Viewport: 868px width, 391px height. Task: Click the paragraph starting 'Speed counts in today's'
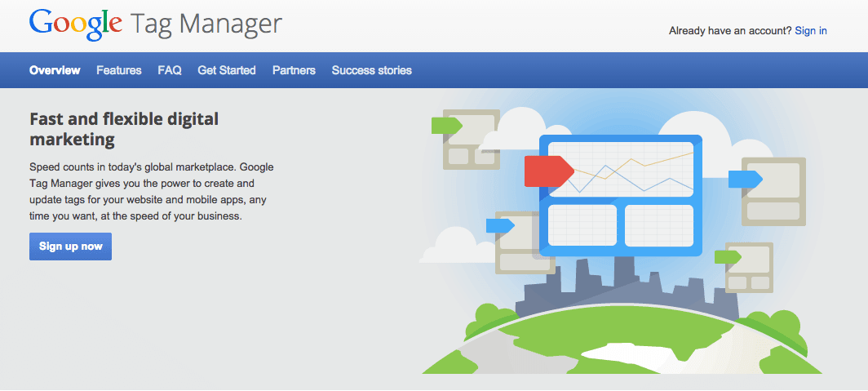(151, 192)
